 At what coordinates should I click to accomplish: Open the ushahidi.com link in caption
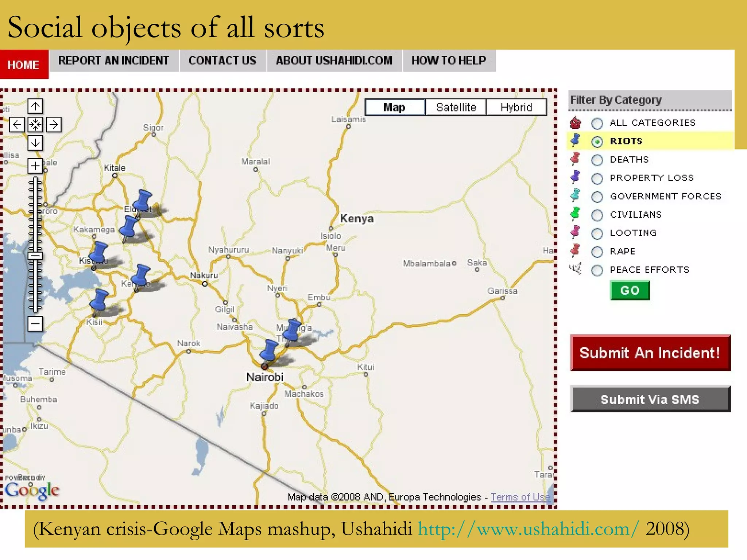(x=529, y=529)
